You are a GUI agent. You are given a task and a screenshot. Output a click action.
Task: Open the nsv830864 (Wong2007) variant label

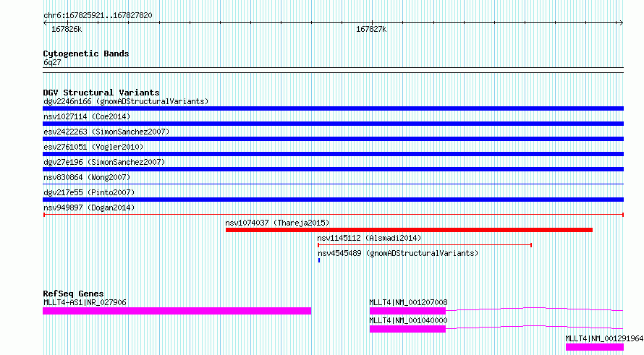pyautogui.click(x=87, y=177)
